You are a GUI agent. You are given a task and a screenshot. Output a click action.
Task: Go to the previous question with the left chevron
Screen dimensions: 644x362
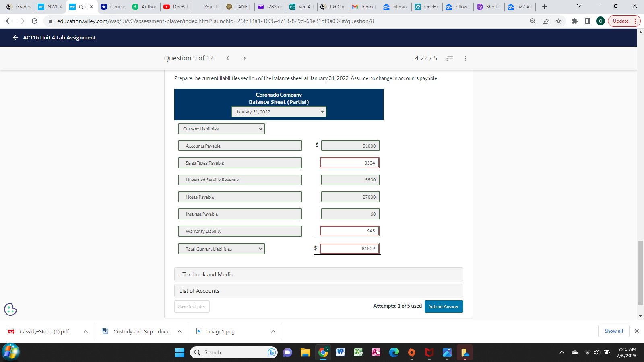(227, 58)
